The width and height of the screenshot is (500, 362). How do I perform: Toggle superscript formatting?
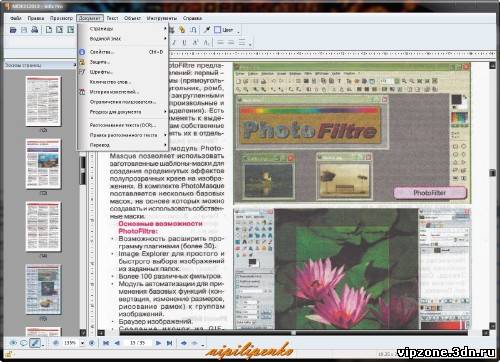196,43
